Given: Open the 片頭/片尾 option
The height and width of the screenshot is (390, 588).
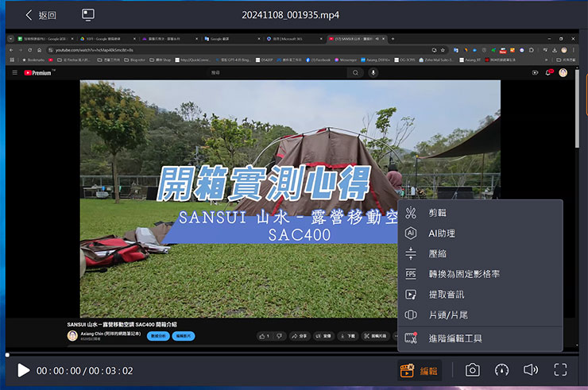Looking at the screenshot, I should pos(480,315).
